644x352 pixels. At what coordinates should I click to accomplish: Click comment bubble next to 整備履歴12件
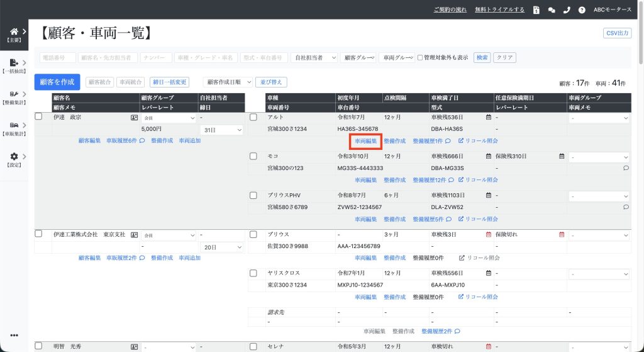pos(451,179)
